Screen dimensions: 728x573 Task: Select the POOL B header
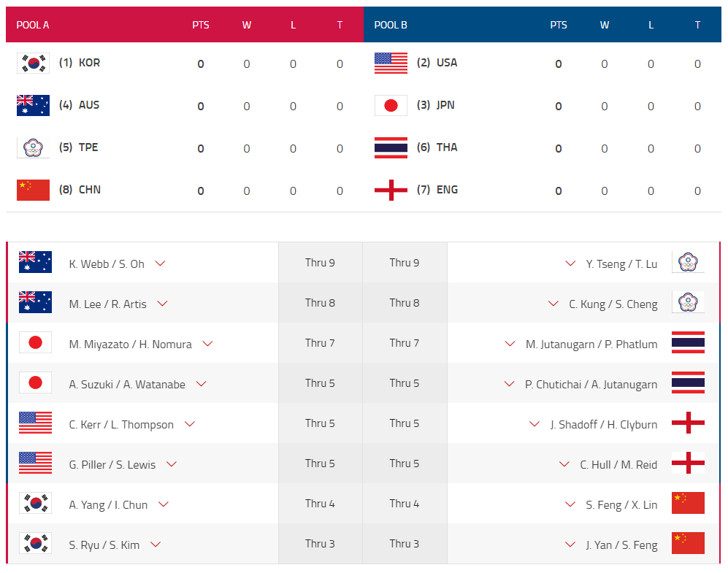(391, 25)
